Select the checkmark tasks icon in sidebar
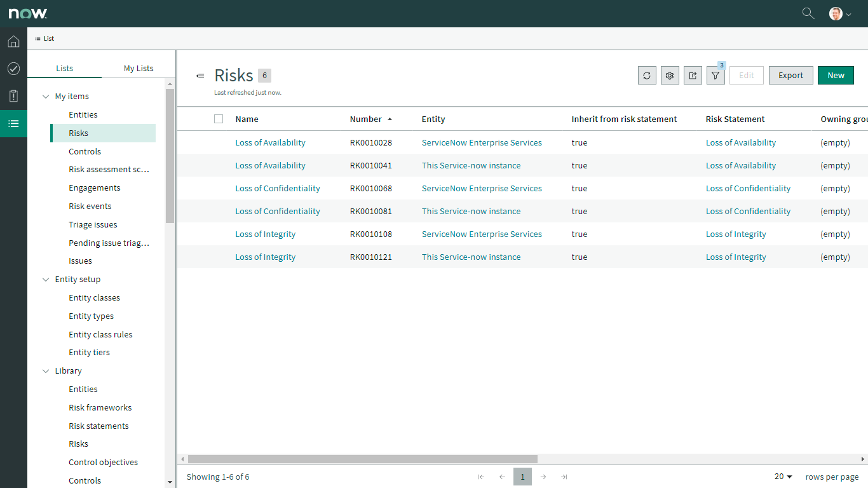Image resolution: width=868 pixels, height=488 pixels. (x=13, y=69)
